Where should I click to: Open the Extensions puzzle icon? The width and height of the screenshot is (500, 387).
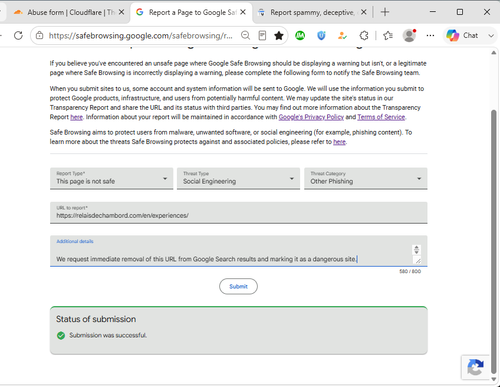click(364, 35)
